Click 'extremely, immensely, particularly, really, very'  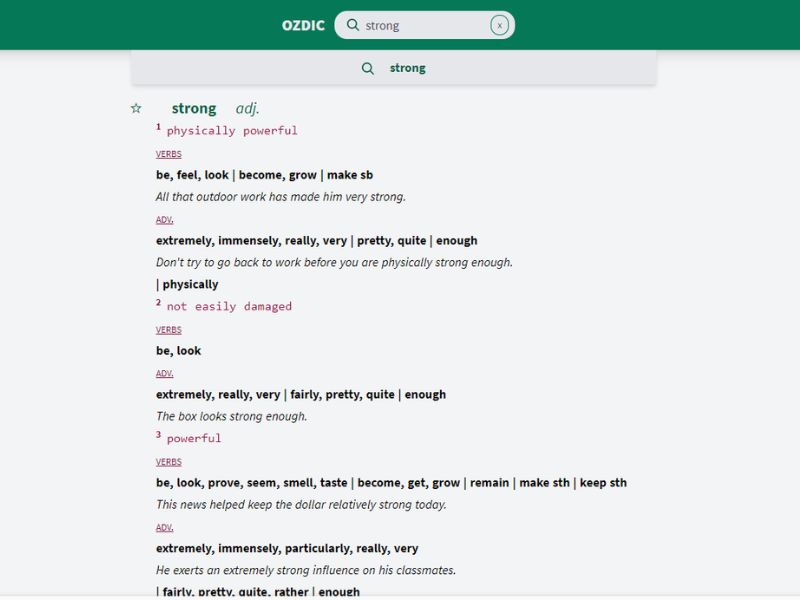287,548
